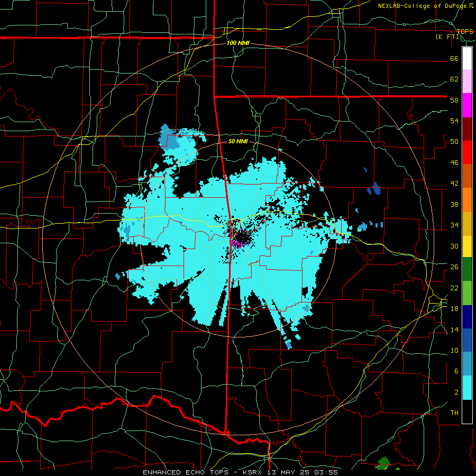
Task: Click the white swatch in the tops legend
Action: point(467,58)
